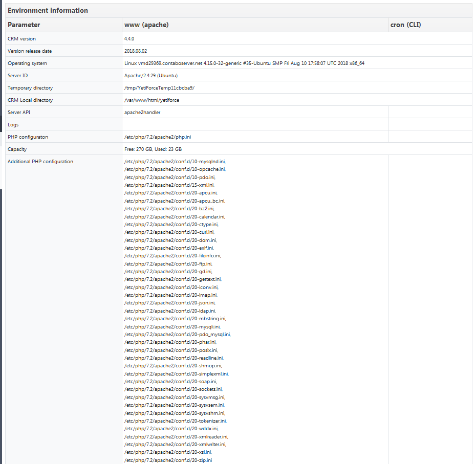Select the 10-opcache.ini config path
The image size is (476, 464).
[x=175, y=169]
